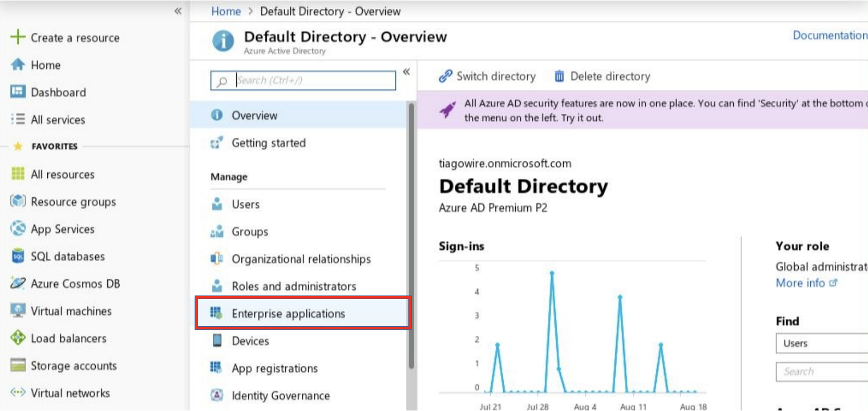The width and height of the screenshot is (868, 411).
Task: Open Roles and administrators menu item
Action: [298, 286]
